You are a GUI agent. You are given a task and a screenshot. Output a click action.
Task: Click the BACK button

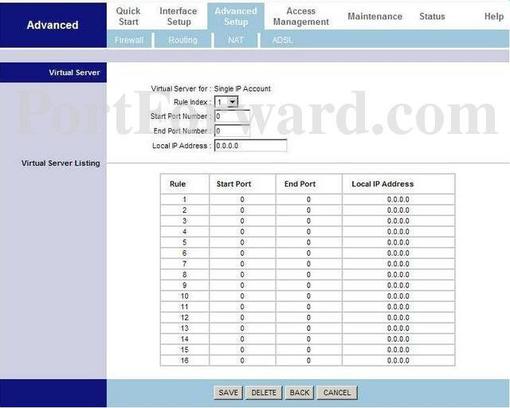tap(300, 392)
